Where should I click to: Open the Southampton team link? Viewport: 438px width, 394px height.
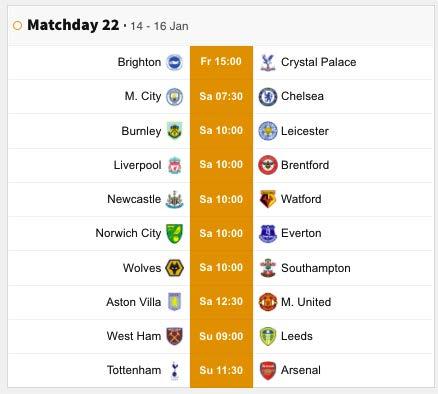pyautogui.click(x=316, y=268)
